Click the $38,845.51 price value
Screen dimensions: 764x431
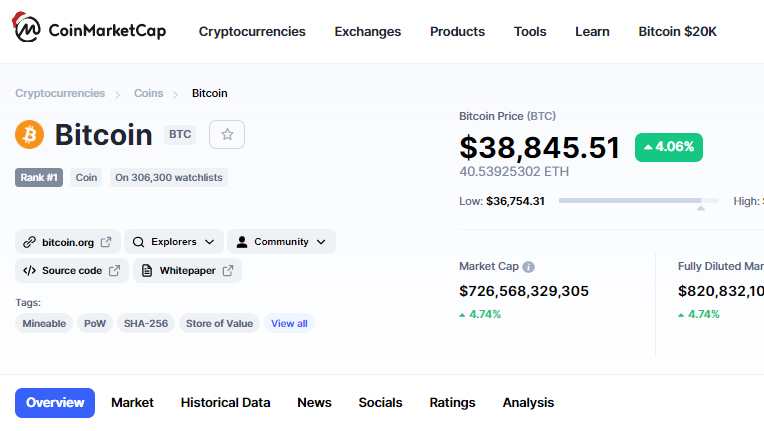[x=539, y=148]
